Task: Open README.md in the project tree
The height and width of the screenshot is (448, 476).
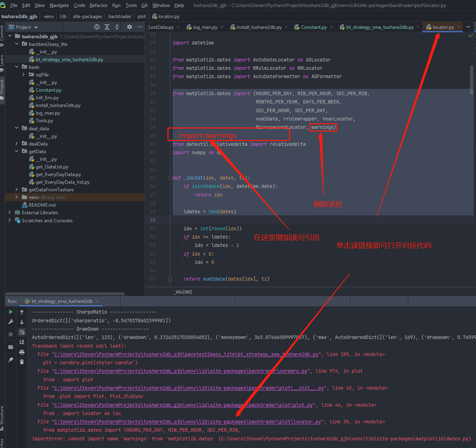Action: click(42, 205)
